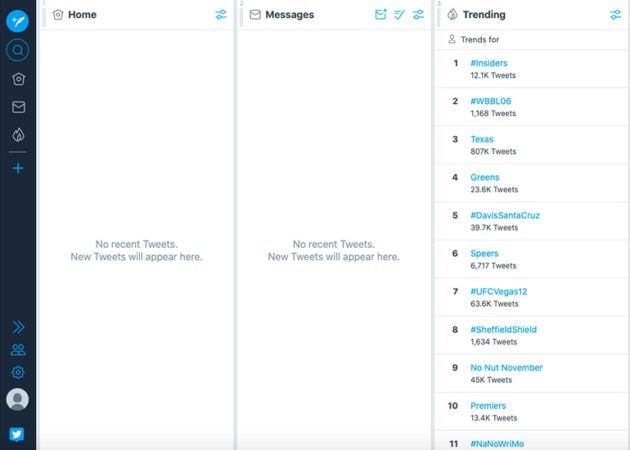Image resolution: width=630 pixels, height=450 pixels.
Task: Click the 13.4K Tweets count
Action: pos(493,418)
